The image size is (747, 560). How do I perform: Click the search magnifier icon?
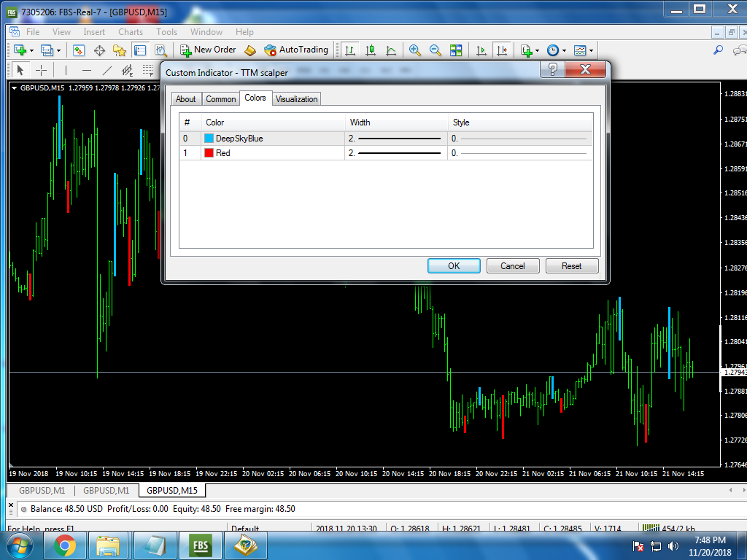coord(718,50)
